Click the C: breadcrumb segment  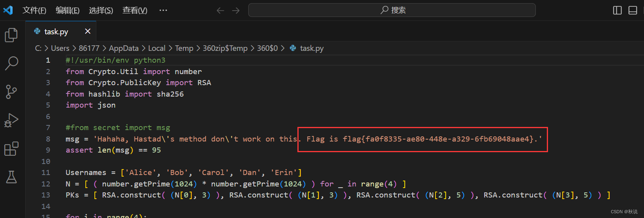(x=38, y=48)
